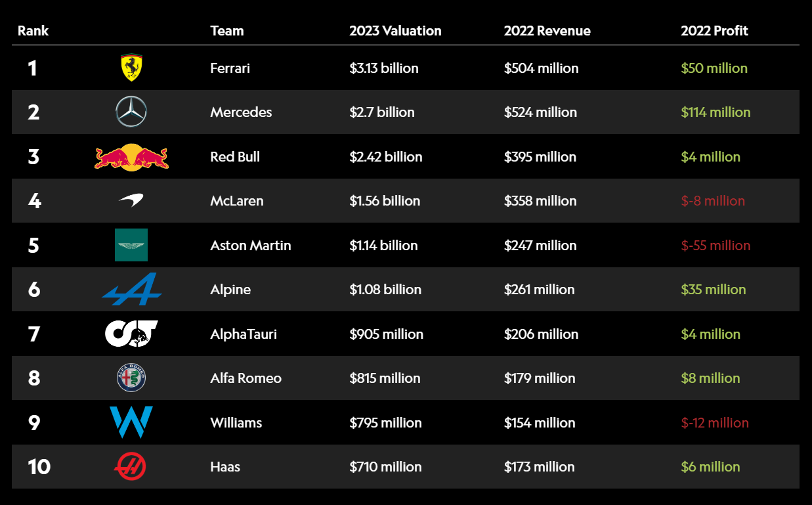Click the Ferrari prancing horse logo
Image resolution: width=812 pixels, height=505 pixels.
131,68
